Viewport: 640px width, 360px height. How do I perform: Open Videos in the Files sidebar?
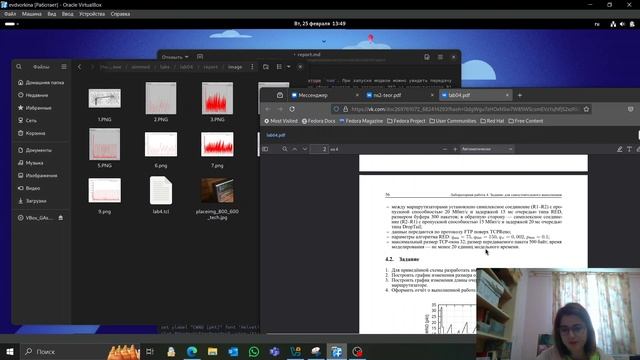(29, 188)
